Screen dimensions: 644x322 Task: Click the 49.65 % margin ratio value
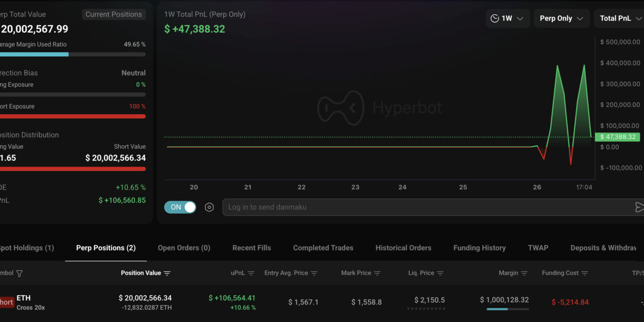tap(135, 44)
